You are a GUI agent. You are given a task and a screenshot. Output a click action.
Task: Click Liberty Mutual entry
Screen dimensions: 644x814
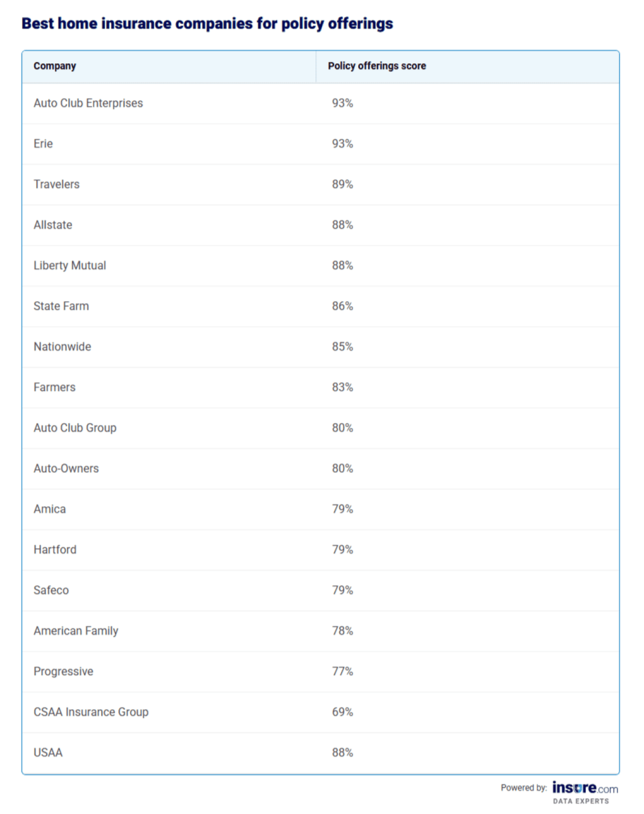[x=69, y=265]
